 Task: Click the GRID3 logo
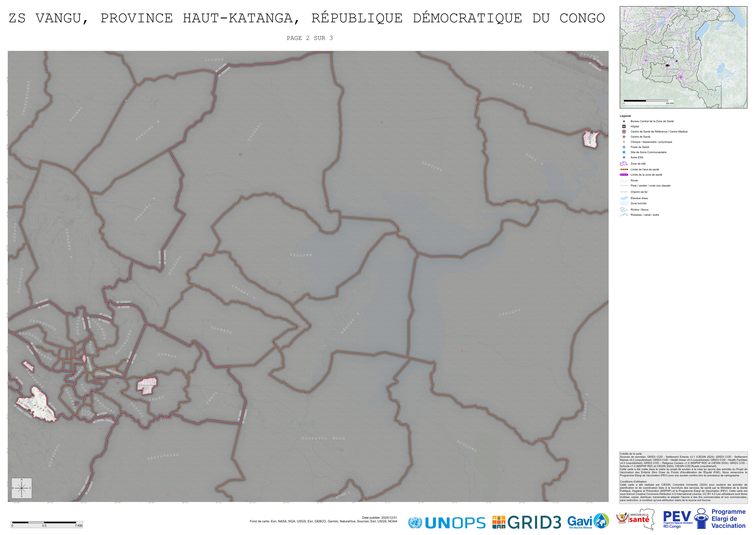coord(527,522)
